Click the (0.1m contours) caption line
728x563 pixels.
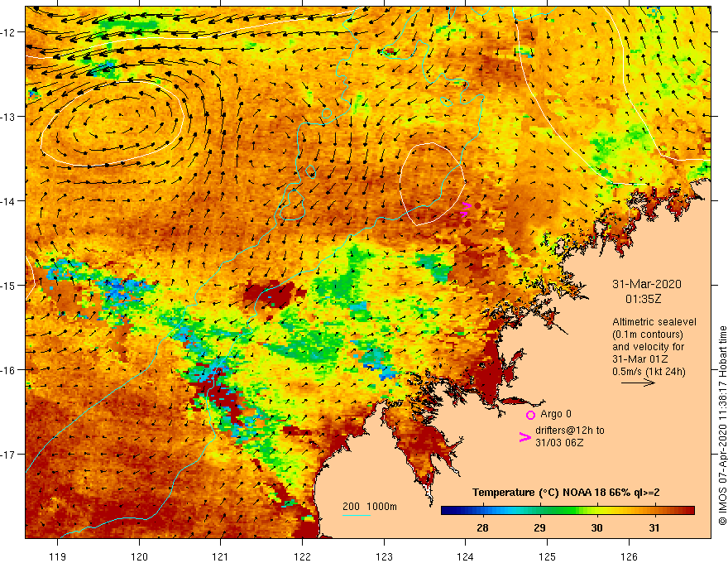648,334
